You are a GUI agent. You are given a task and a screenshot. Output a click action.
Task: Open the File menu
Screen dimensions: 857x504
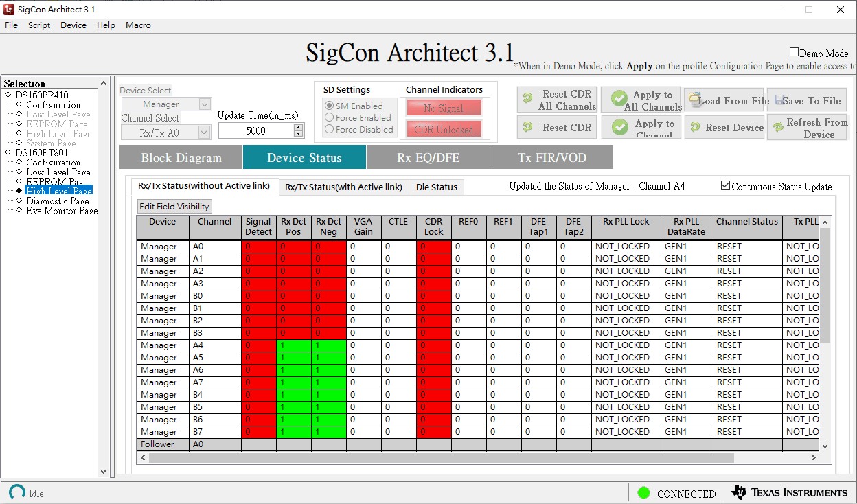[11, 25]
